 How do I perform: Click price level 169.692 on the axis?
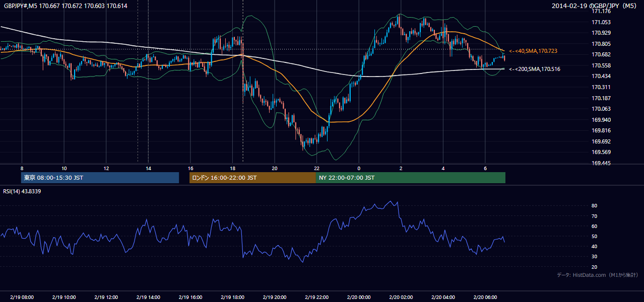point(601,141)
